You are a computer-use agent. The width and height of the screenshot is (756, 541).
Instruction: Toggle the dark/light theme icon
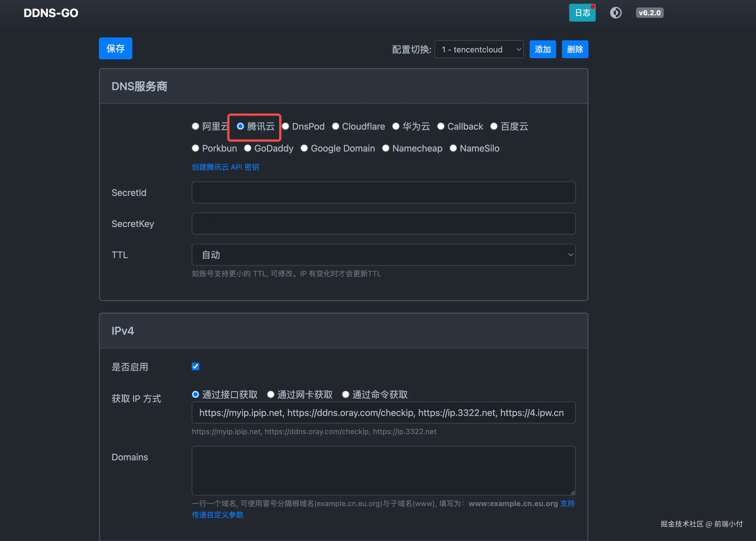tap(615, 13)
